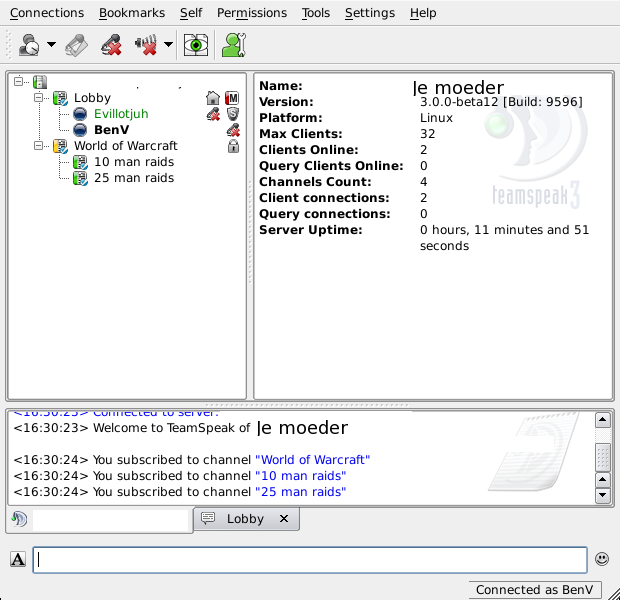This screenshot has height=600, width=620.
Task: Click the text formatting 'A' button
Action: 18,559
